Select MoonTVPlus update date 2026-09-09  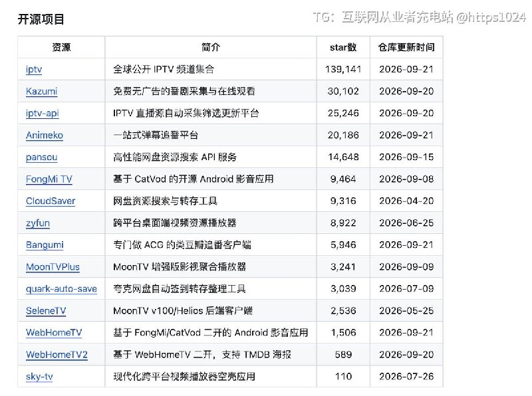(x=406, y=267)
